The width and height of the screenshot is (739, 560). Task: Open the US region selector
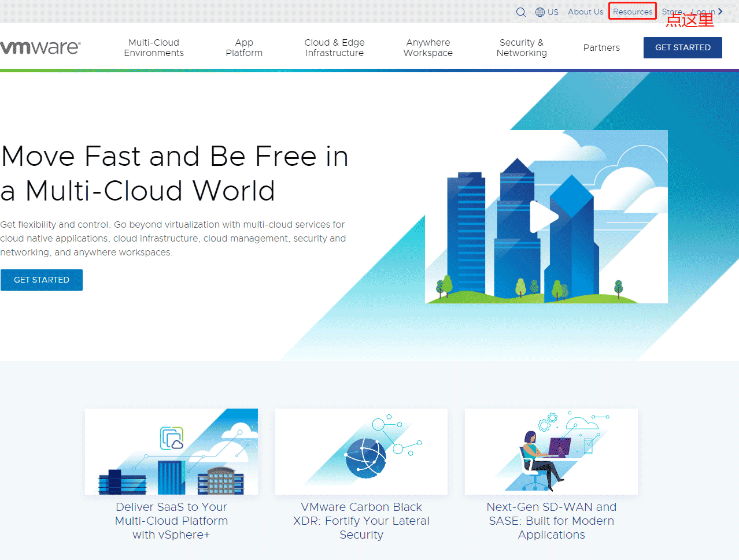coord(553,12)
